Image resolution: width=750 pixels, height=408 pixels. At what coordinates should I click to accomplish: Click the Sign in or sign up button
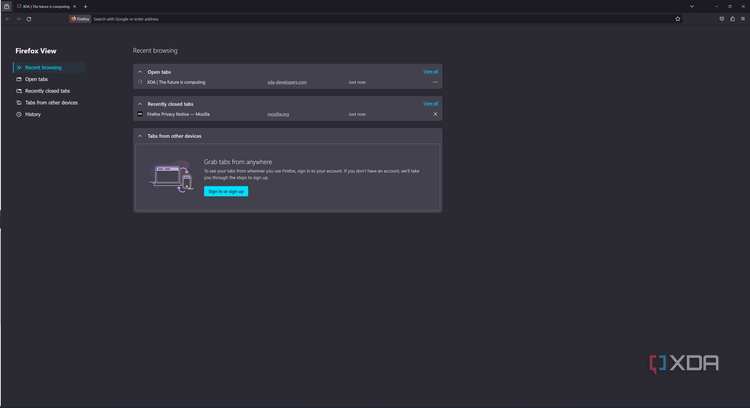click(x=226, y=191)
